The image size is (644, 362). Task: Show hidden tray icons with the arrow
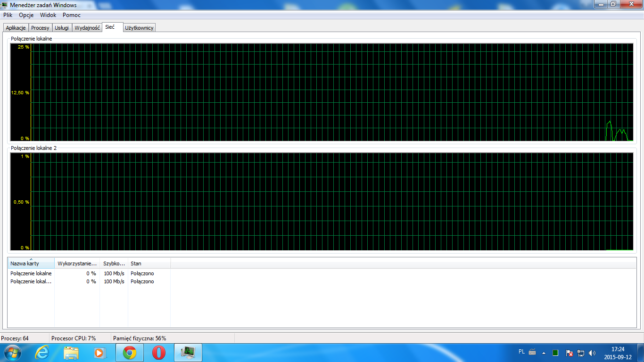[x=544, y=353]
